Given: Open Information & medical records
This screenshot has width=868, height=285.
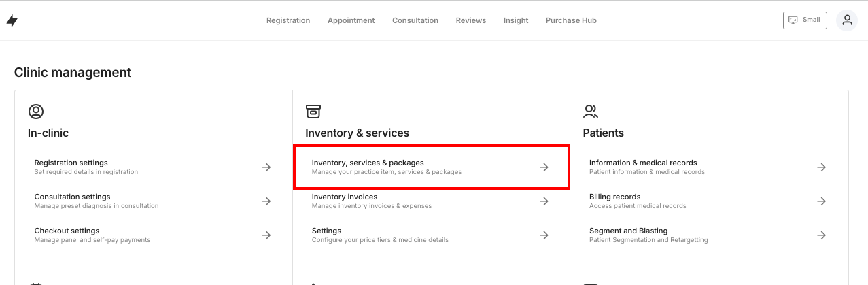Looking at the screenshot, I should coord(643,163).
